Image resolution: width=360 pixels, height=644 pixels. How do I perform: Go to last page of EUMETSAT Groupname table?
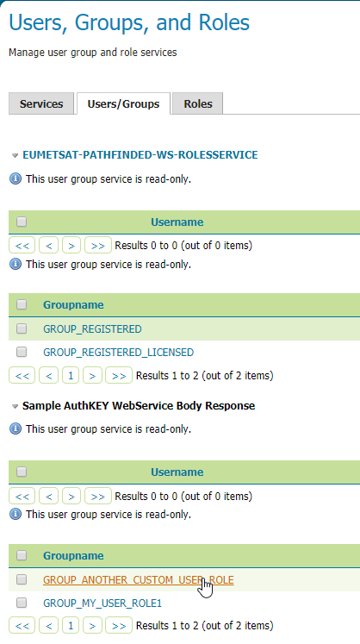click(119, 375)
